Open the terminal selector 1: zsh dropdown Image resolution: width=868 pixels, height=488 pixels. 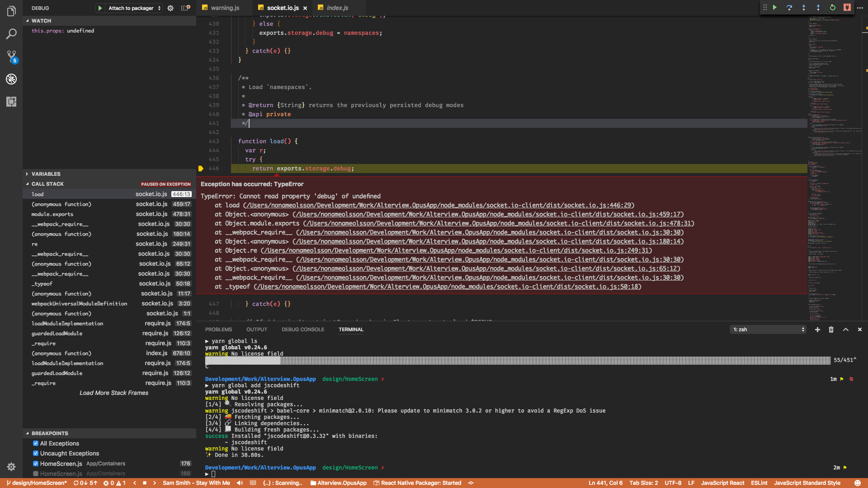click(769, 329)
